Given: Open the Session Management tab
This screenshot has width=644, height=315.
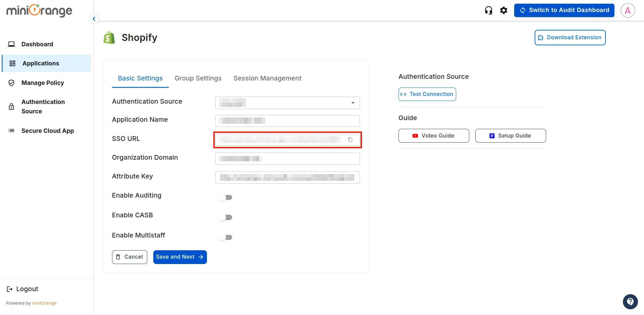Looking at the screenshot, I should click(x=267, y=78).
